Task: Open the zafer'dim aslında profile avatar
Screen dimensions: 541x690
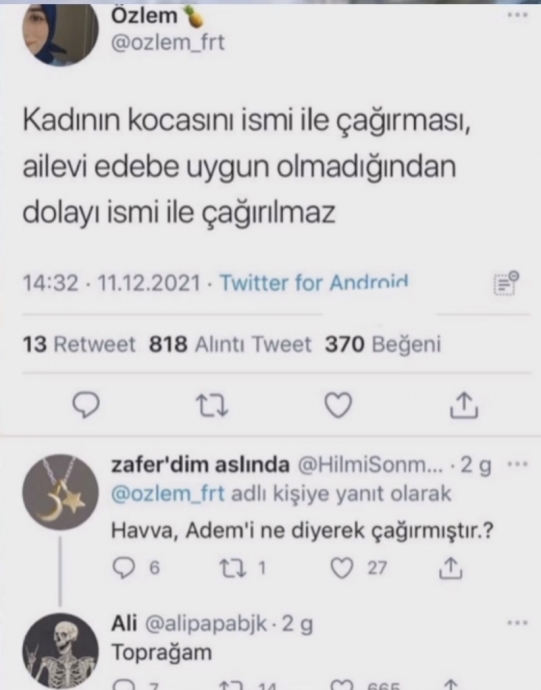Action: coord(60,492)
